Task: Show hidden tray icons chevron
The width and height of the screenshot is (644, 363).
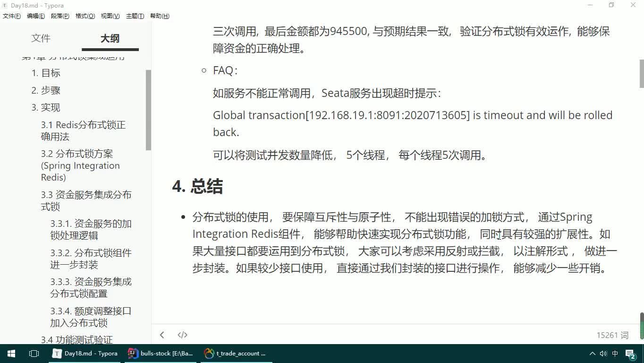Action: coord(593,354)
